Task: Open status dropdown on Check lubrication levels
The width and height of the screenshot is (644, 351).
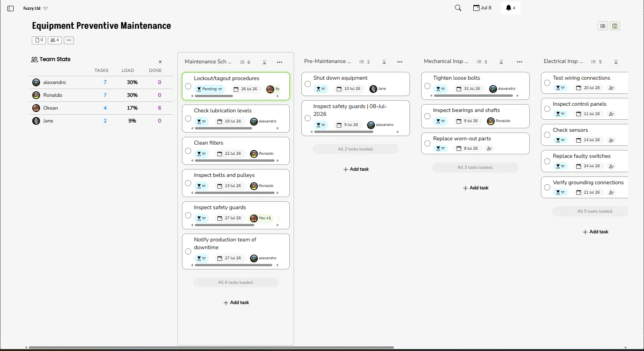Action: pos(201,121)
